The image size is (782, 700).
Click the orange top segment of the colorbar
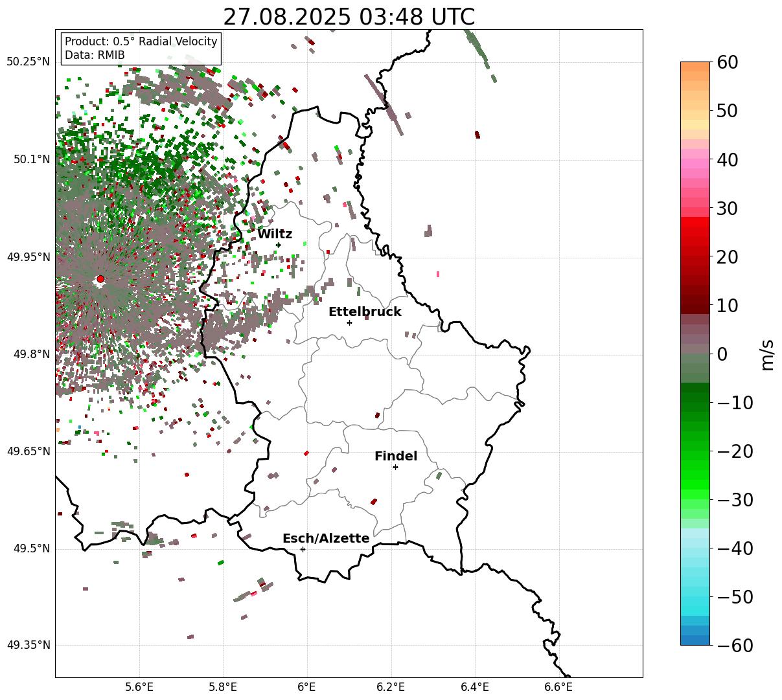click(695, 67)
